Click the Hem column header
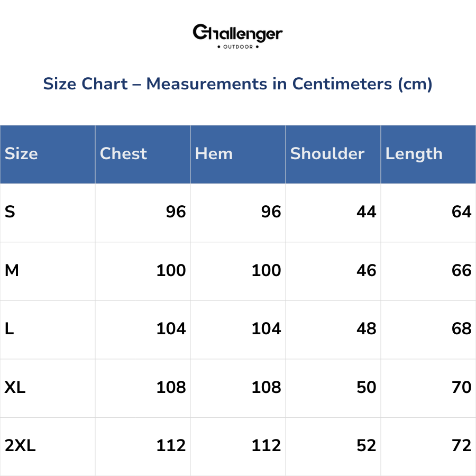476x476 pixels. [x=214, y=154]
